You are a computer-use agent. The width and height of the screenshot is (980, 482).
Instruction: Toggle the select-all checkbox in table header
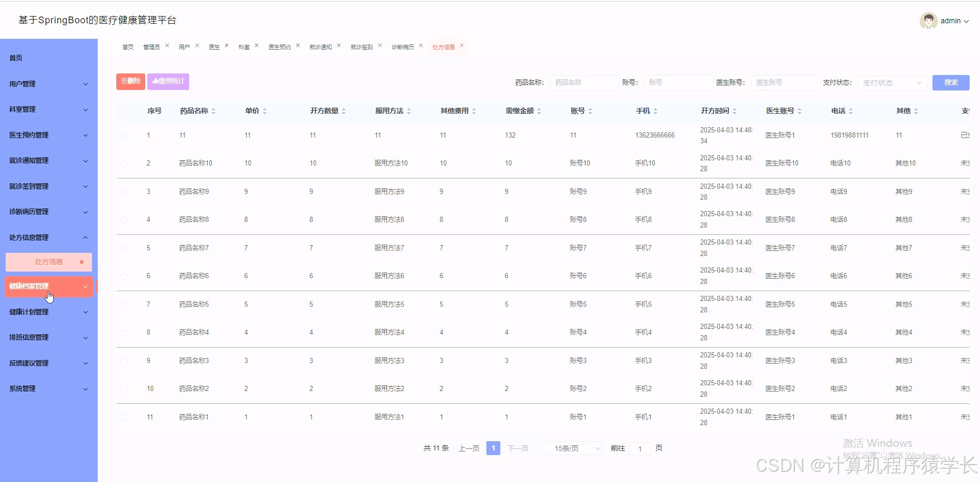(x=125, y=111)
